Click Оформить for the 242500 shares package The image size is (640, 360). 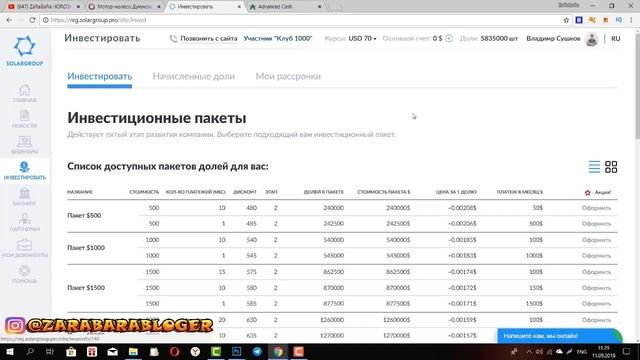point(596,224)
